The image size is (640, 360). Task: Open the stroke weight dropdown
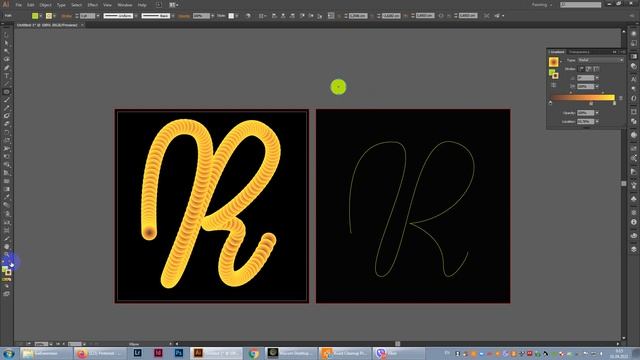pyautogui.click(x=98, y=16)
